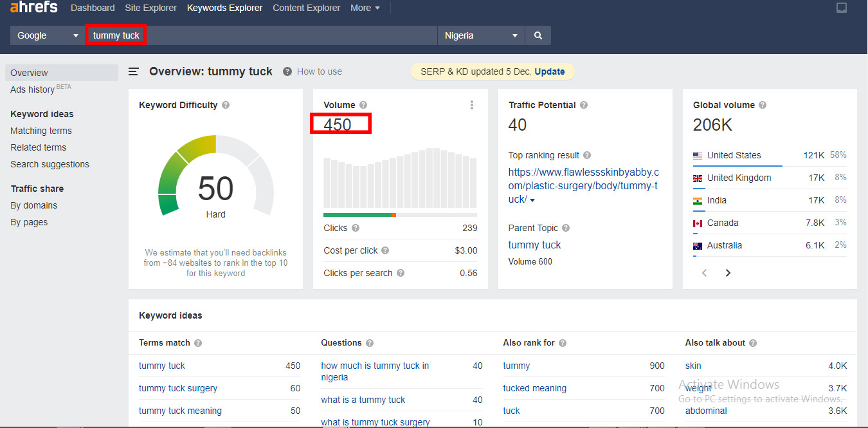Go to previous Global volume countries page

[x=705, y=273]
